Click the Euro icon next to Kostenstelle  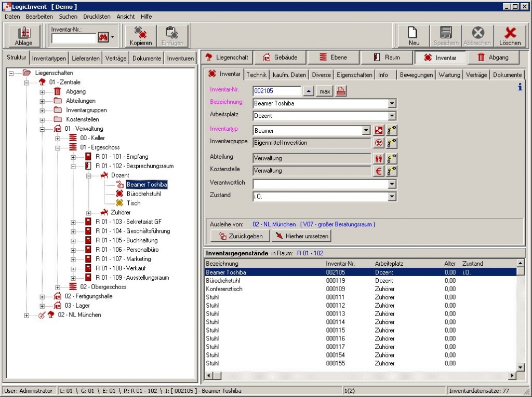point(379,171)
